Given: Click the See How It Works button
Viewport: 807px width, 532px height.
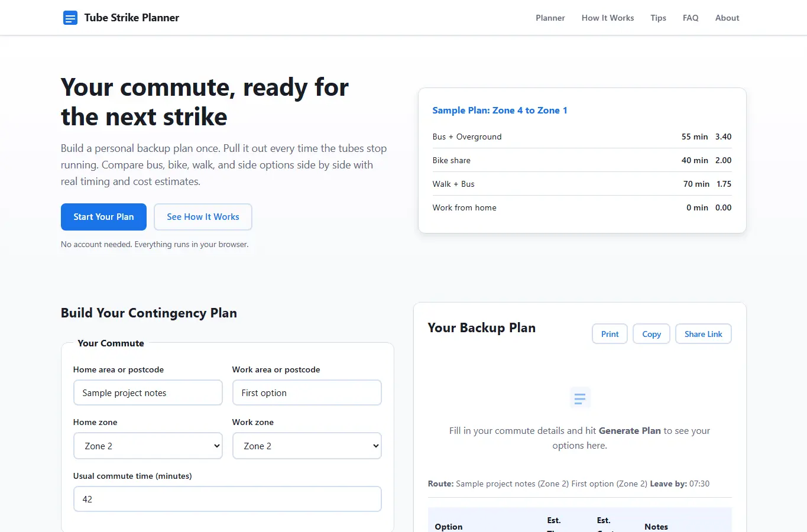Looking at the screenshot, I should point(203,217).
